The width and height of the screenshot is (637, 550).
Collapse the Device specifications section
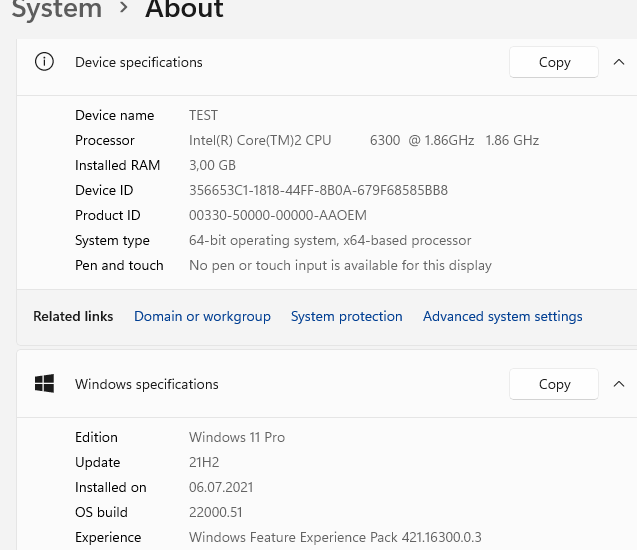(618, 62)
